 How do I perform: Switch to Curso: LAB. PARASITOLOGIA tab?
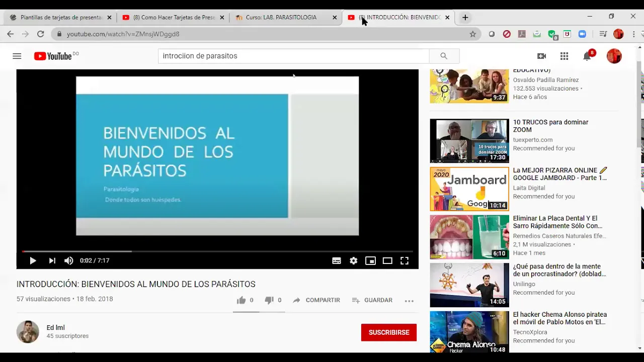click(x=286, y=17)
